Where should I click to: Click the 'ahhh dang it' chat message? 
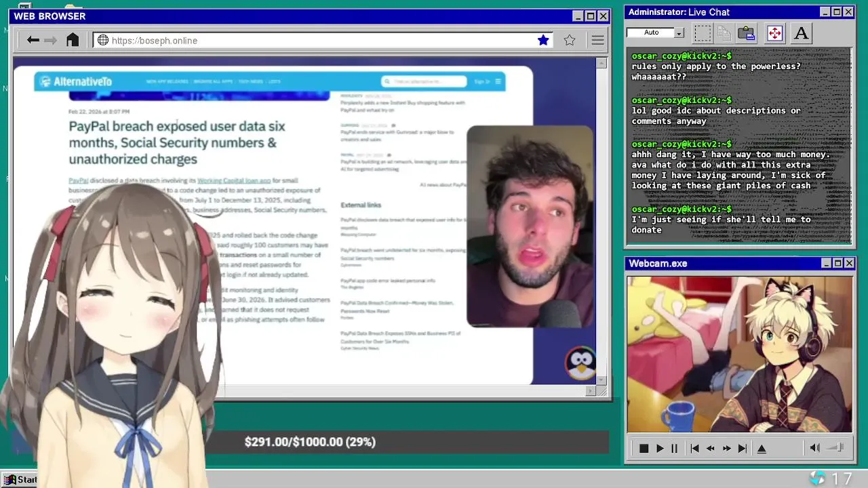tap(731, 170)
